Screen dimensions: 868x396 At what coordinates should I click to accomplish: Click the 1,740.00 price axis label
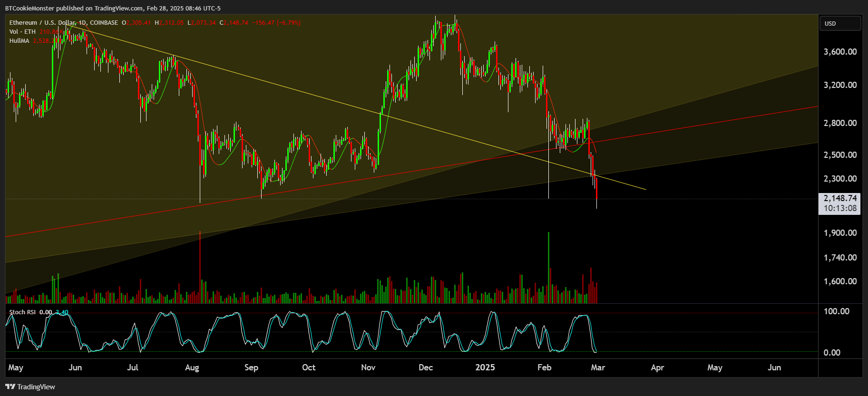point(840,258)
